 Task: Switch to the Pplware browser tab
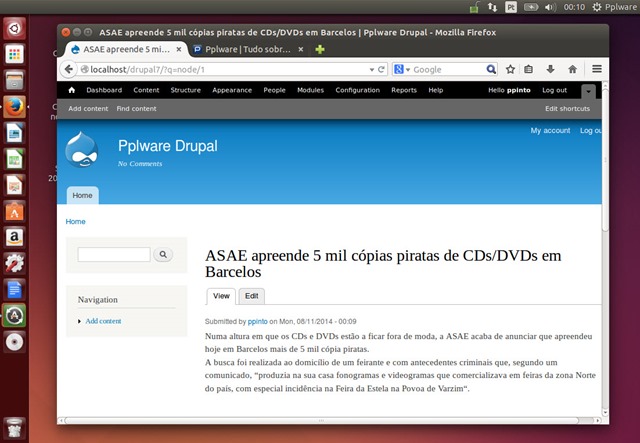[x=248, y=49]
